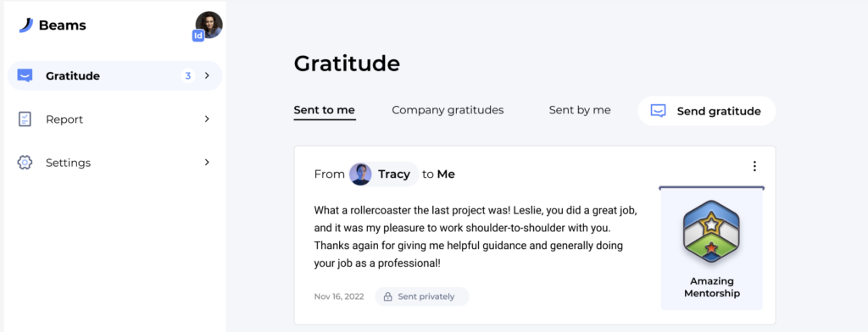Click Tracy's sender name chip
The width and height of the screenshot is (868, 332).
pos(383,174)
